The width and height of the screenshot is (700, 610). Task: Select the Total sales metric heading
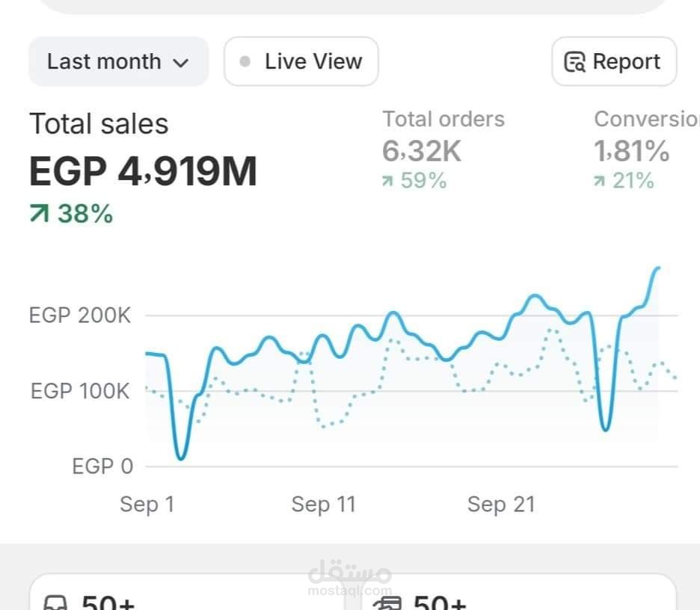[99, 123]
